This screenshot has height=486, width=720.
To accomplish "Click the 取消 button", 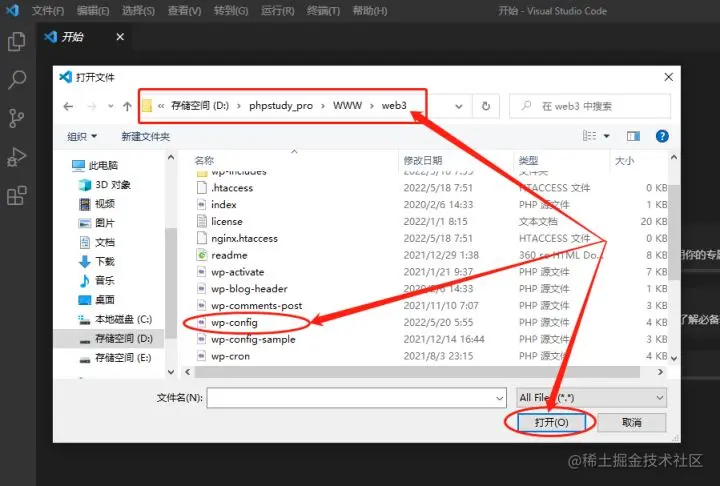I will pyautogui.click(x=631, y=422).
